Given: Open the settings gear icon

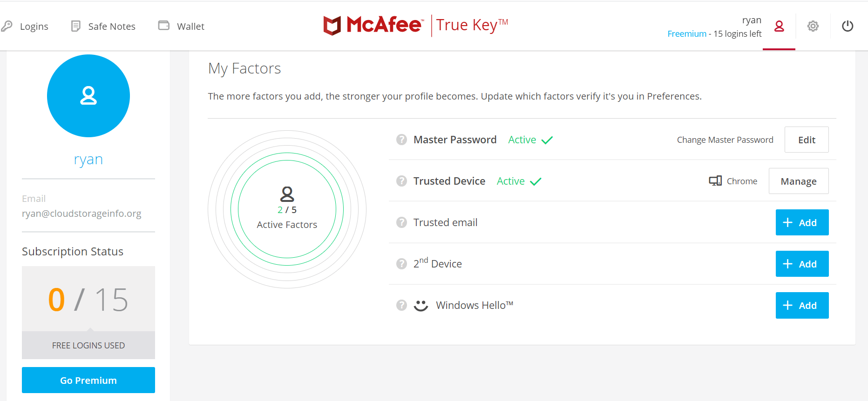Looking at the screenshot, I should click(x=813, y=26).
